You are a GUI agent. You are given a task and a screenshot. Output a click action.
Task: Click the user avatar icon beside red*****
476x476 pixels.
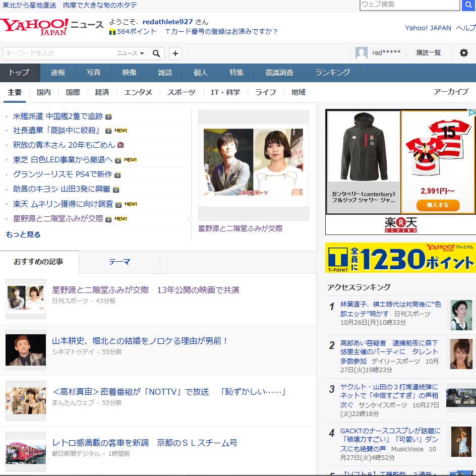[x=361, y=53]
